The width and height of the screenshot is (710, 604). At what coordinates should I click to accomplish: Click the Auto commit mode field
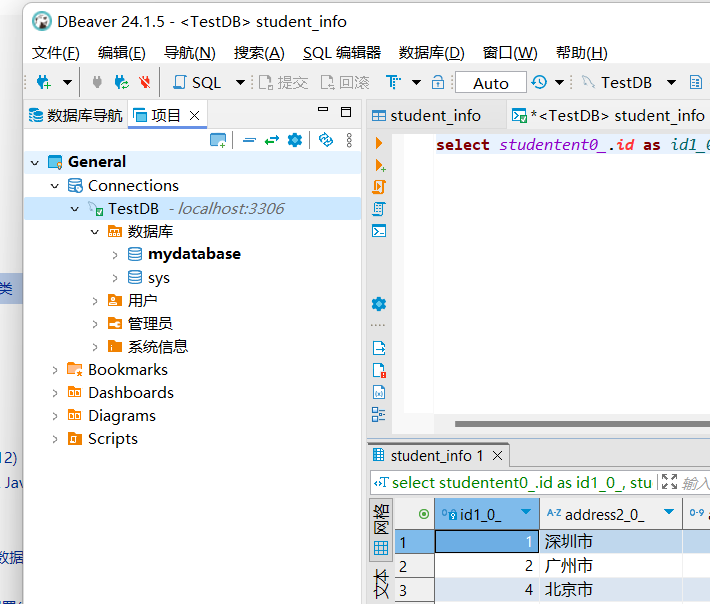(491, 83)
